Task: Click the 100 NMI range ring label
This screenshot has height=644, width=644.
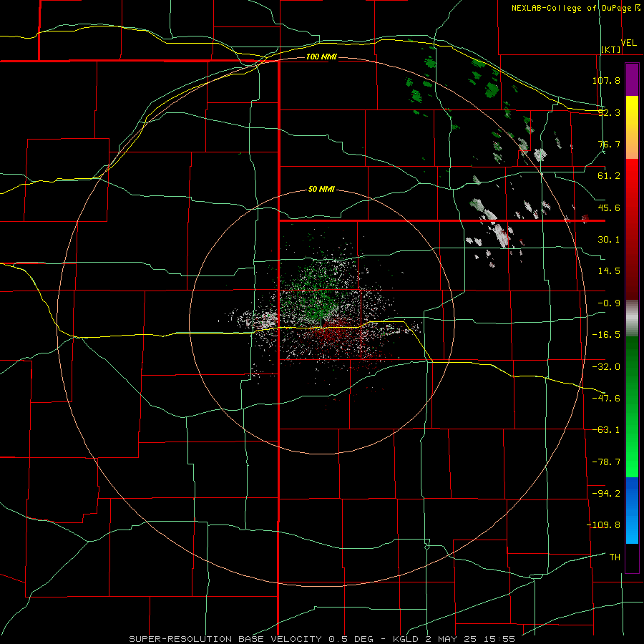Action: coord(321,57)
